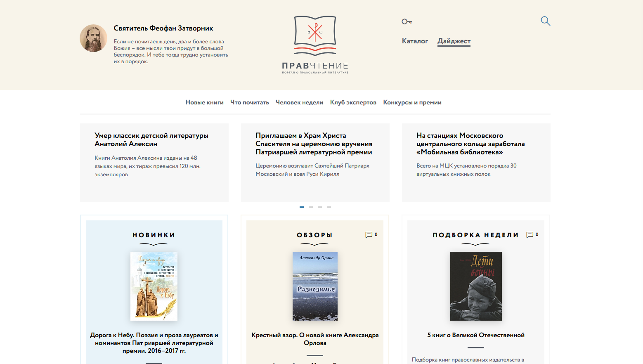Click the key login icon

point(407,21)
